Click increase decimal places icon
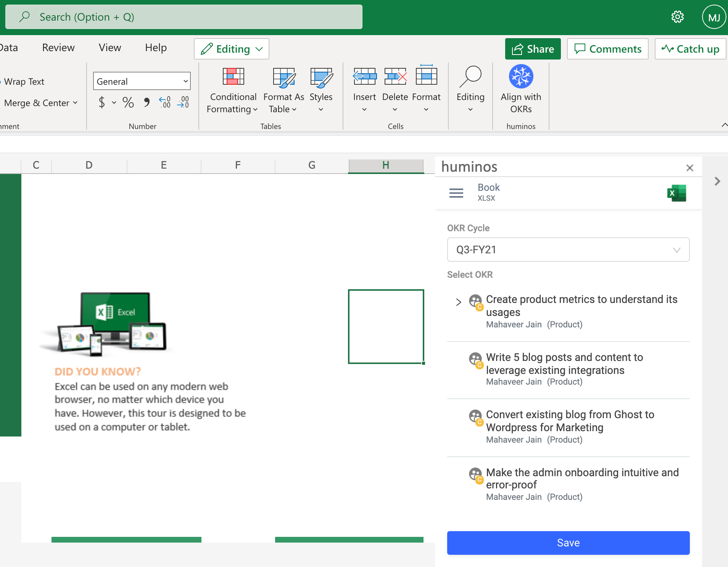The height and width of the screenshot is (567, 728). point(165,102)
